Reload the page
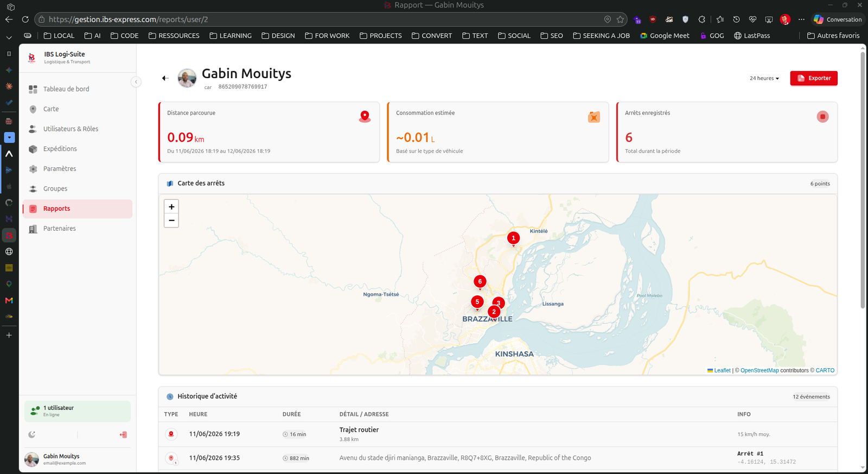 pyautogui.click(x=25, y=20)
